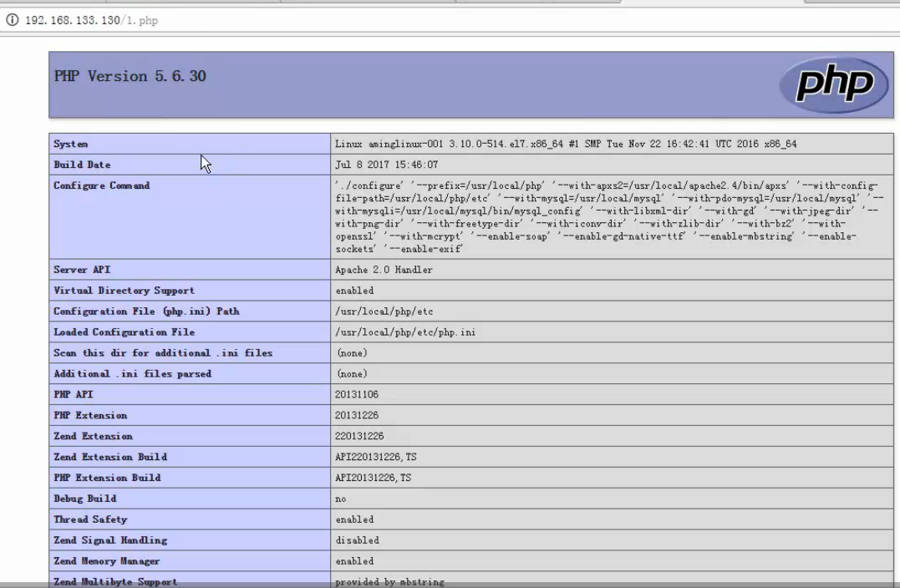Select the Debug Build label

85,499
